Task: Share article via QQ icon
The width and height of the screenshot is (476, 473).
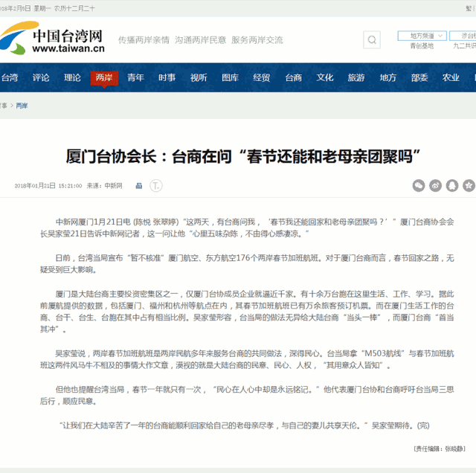Action: 451,185
